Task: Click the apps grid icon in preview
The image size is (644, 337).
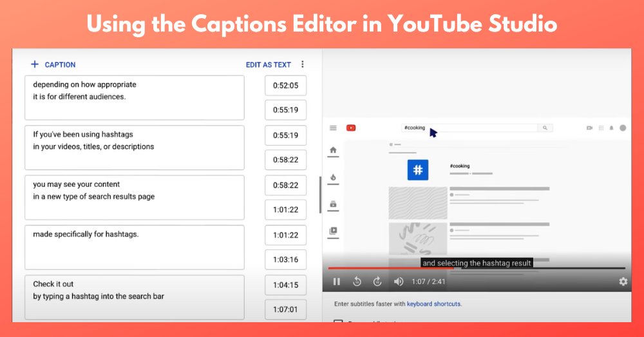Action: tap(601, 128)
